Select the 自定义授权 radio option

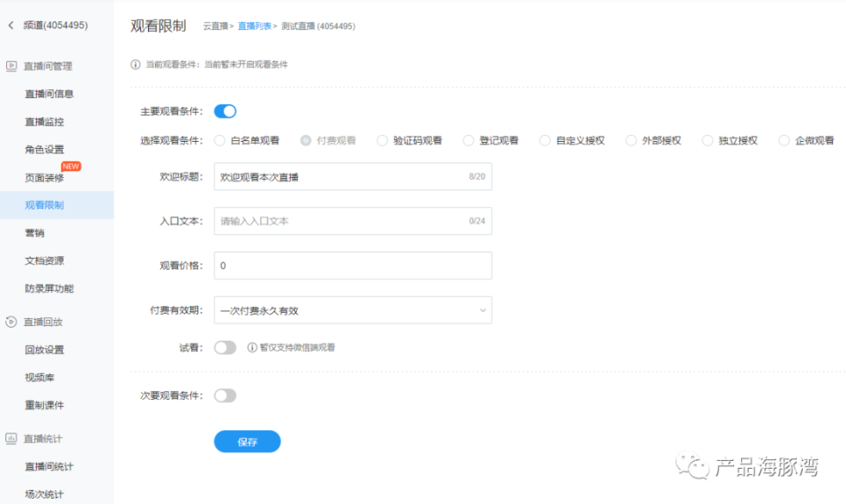545,140
